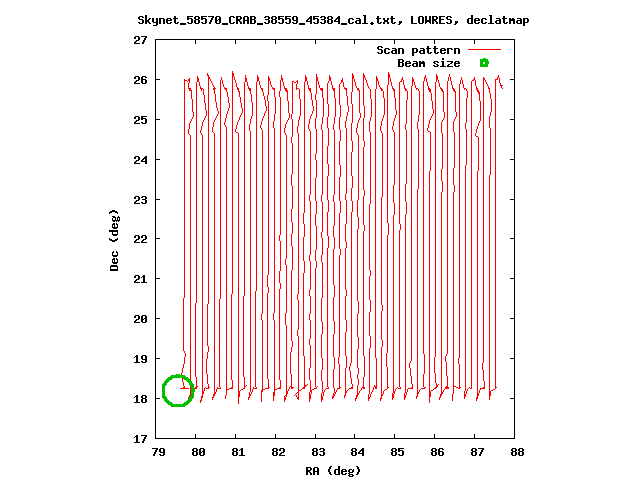The image size is (640, 480).
Task: Click the y-axis tick label 24
Action: click(x=140, y=160)
